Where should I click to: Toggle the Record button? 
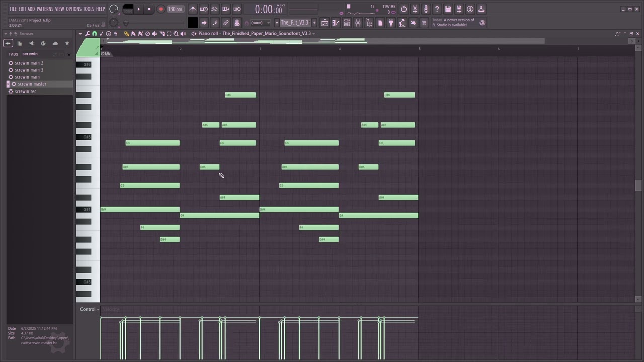click(x=160, y=9)
